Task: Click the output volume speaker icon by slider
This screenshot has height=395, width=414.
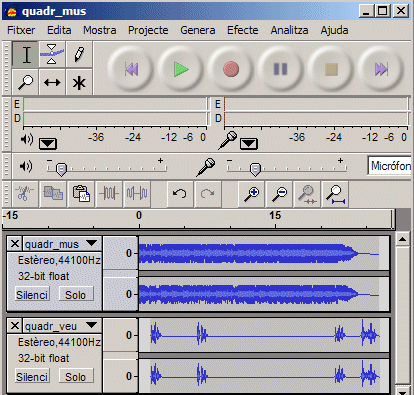Action: pyautogui.click(x=26, y=166)
